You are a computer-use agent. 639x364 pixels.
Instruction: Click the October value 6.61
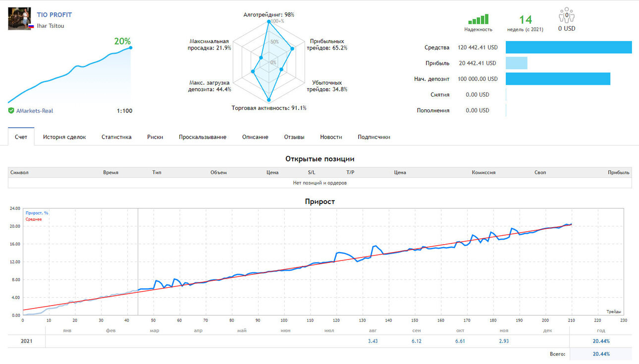460,341
